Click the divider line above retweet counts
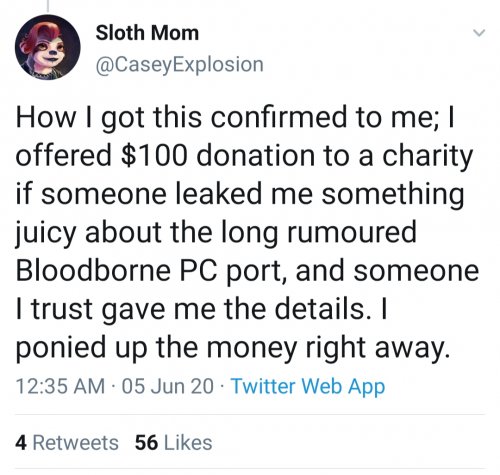Viewport: 500px width, 475px height. pyautogui.click(x=250, y=415)
